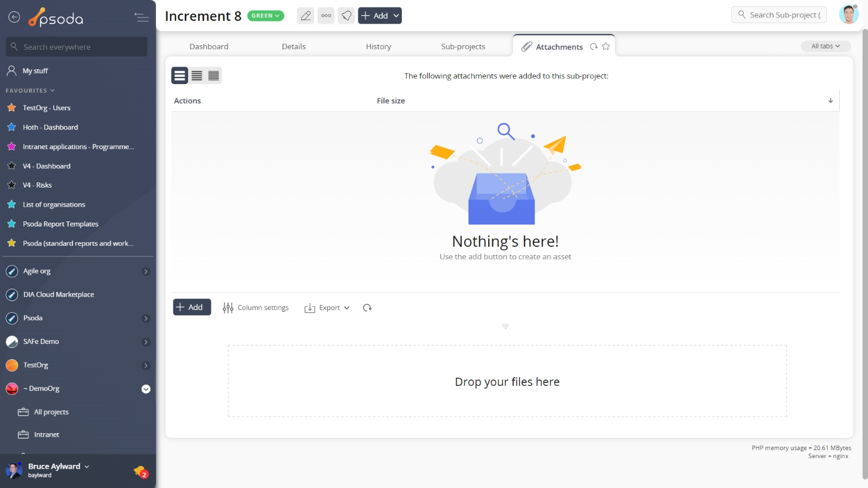Expand the TestOrg organisation

(x=146, y=365)
